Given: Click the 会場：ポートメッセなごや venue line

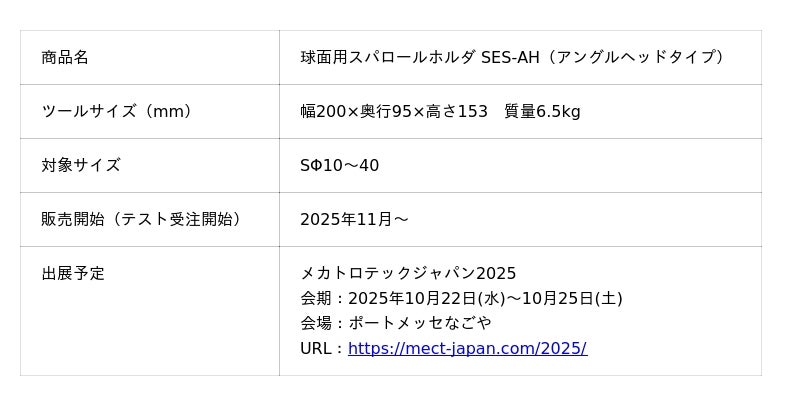Looking at the screenshot, I should [396, 323].
